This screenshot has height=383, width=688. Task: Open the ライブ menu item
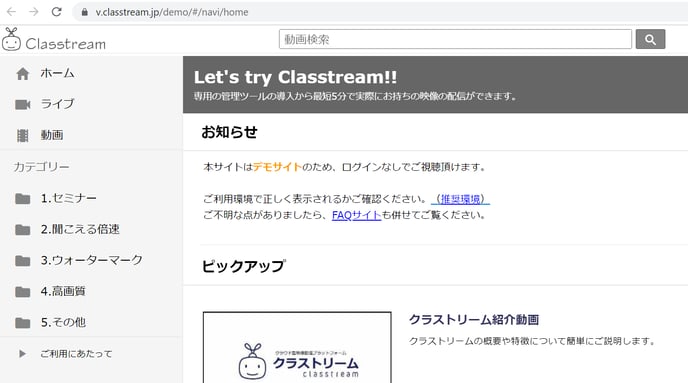tap(57, 104)
